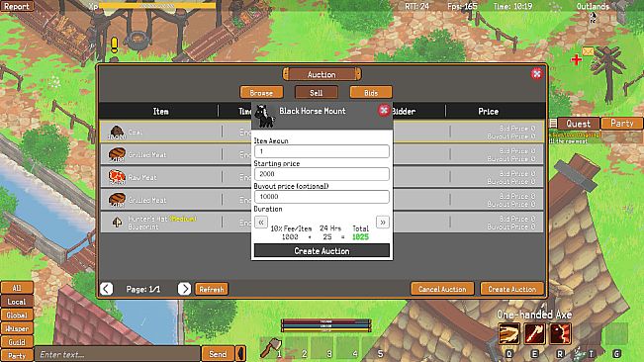This screenshot has width=644, height=362.
Task: Switch to the Browse tab
Action: click(261, 92)
